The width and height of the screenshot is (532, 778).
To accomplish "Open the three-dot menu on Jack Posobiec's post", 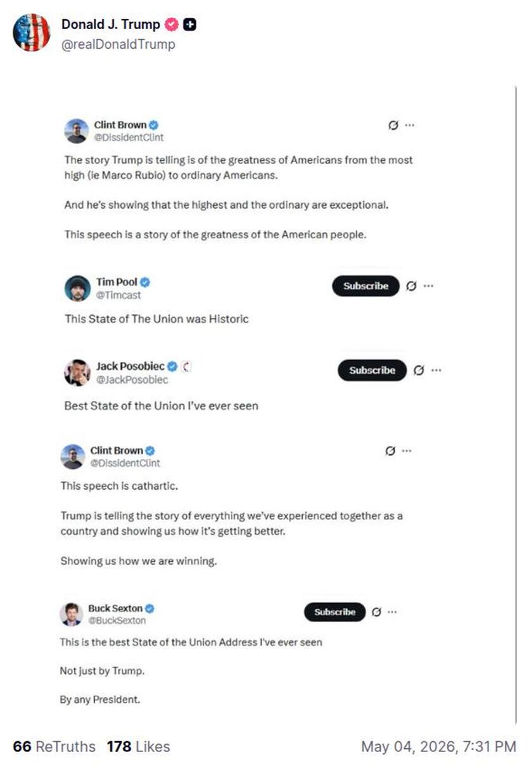I will pos(436,371).
